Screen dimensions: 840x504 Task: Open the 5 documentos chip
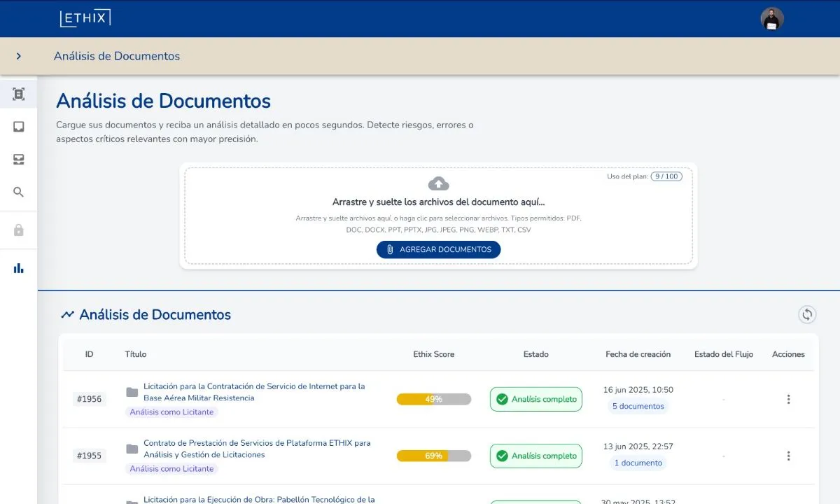click(638, 406)
